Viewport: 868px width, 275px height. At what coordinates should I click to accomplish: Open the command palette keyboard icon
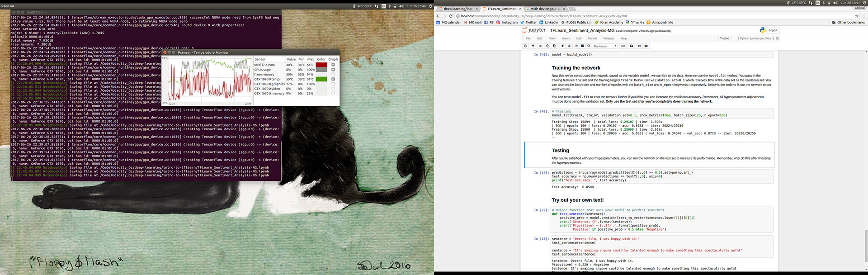623,46
